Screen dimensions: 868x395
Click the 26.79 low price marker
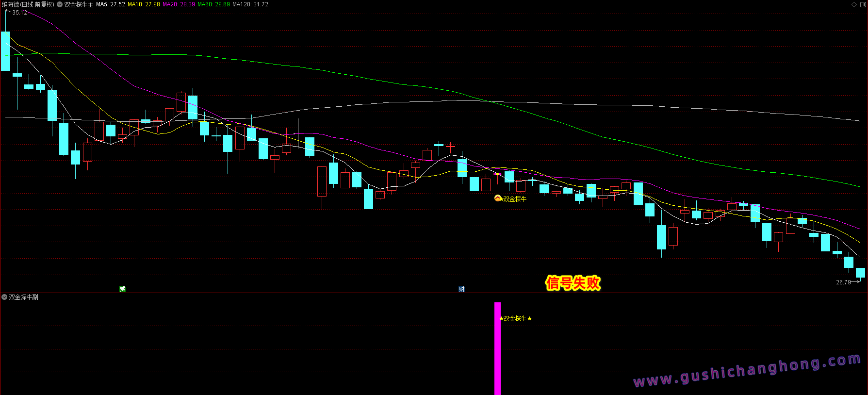coord(843,282)
